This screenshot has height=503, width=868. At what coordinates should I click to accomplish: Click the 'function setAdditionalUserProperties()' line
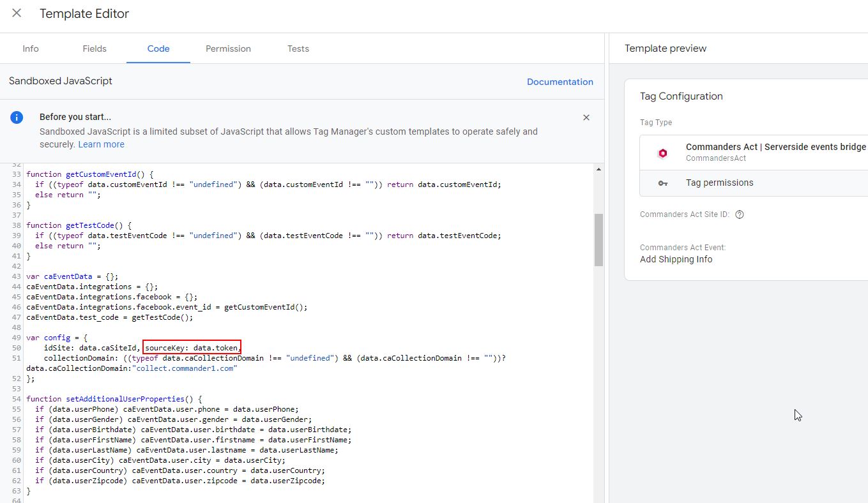[x=114, y=399]
